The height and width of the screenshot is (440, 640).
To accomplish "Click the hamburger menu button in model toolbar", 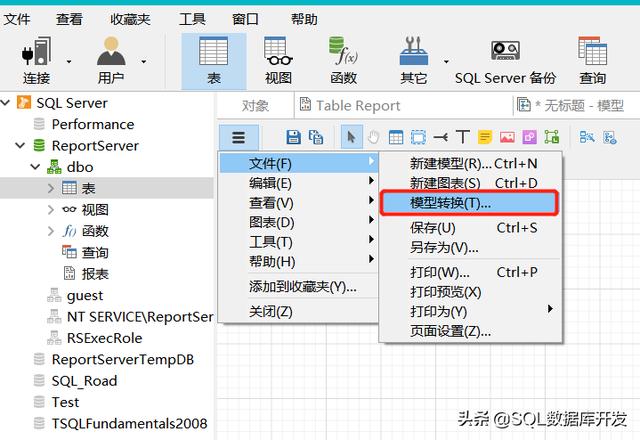I will (239, 138).
